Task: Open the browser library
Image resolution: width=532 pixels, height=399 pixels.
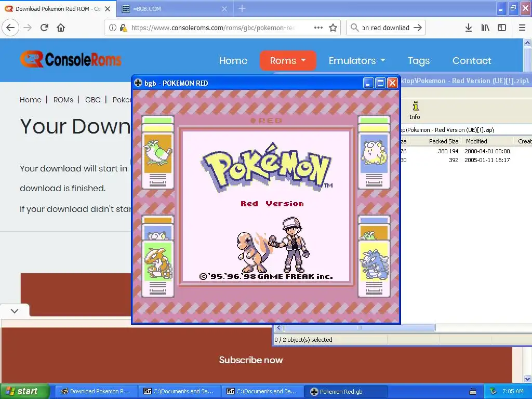Action: click(x=485, y=28)
